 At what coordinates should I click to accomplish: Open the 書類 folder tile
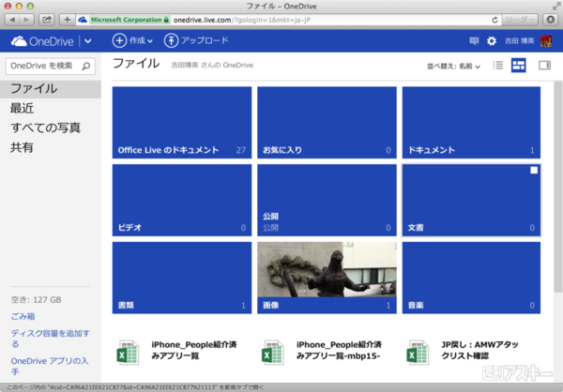point(182,278)
